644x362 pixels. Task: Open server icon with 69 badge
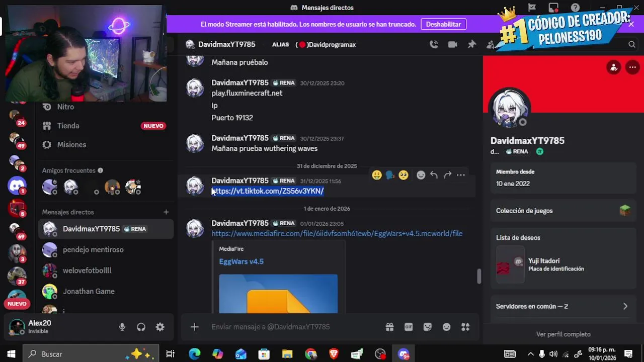click(17, 231)
